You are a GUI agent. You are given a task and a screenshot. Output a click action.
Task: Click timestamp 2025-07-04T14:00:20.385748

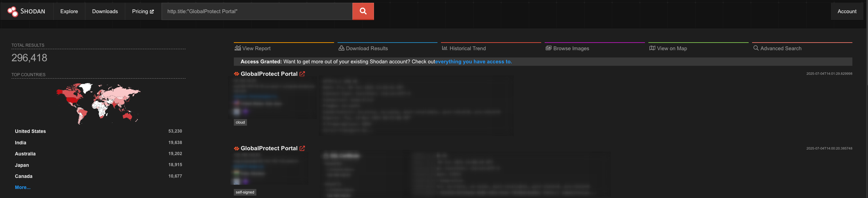tap(829, 148)
